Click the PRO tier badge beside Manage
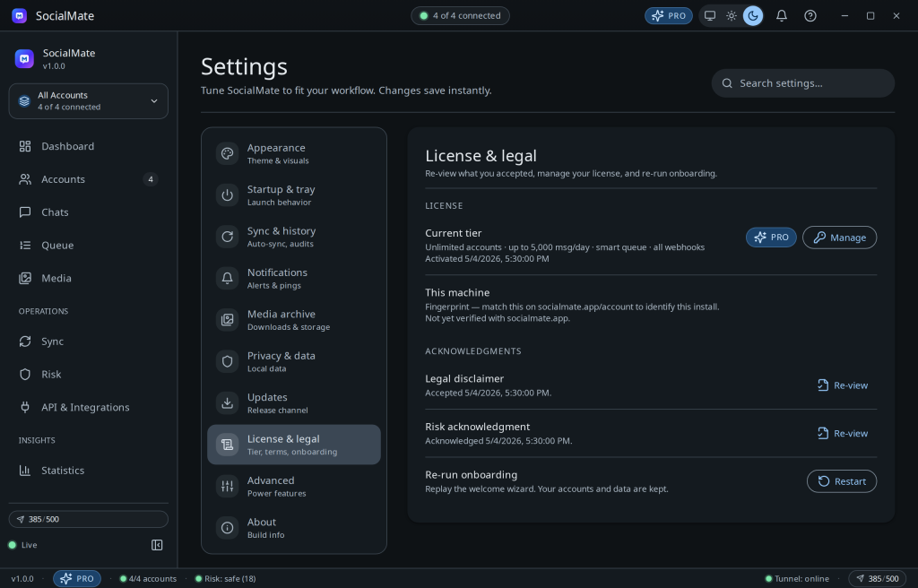Image resolution: width=918 pixels, height=588 pixels. (771, 238)
